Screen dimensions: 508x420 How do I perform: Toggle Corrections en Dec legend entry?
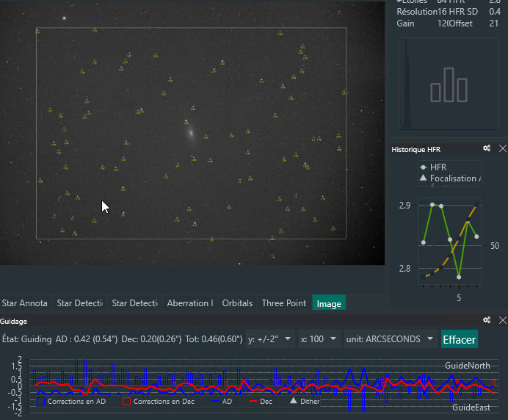point(159,401)
